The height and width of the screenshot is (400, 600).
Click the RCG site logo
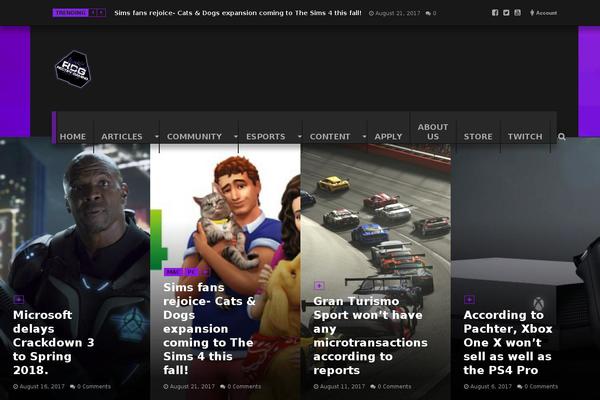[73, 69]
